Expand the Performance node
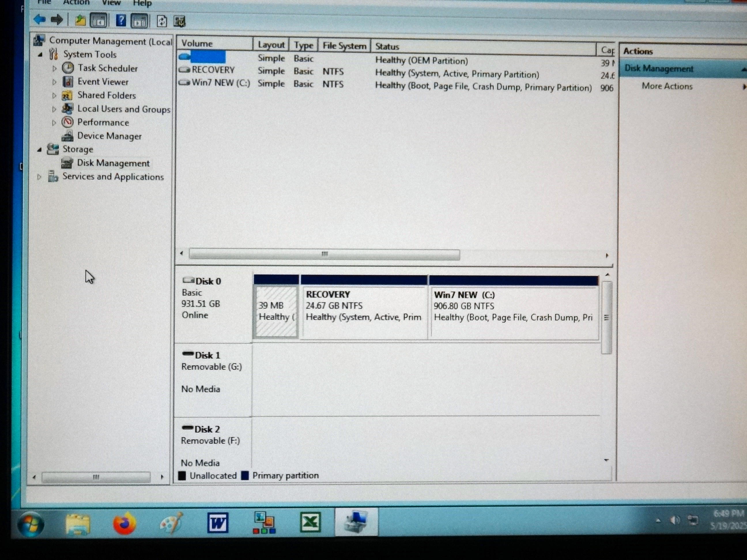The width and height of the screenshot is (747, 560). tap(54, 123)
